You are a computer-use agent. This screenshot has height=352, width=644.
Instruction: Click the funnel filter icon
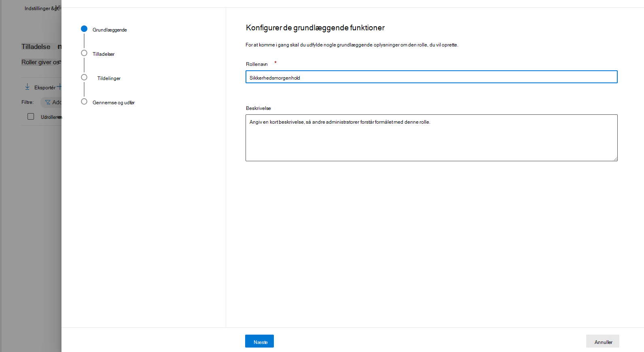tap(48, 102)
